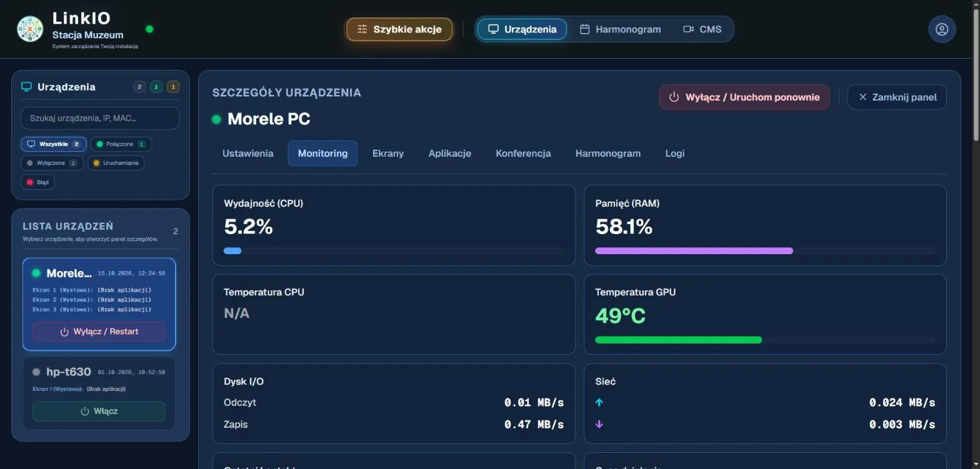Click the GPU temperature progress bar
Viewport: 980px width, 469px height.
(765, 340)
